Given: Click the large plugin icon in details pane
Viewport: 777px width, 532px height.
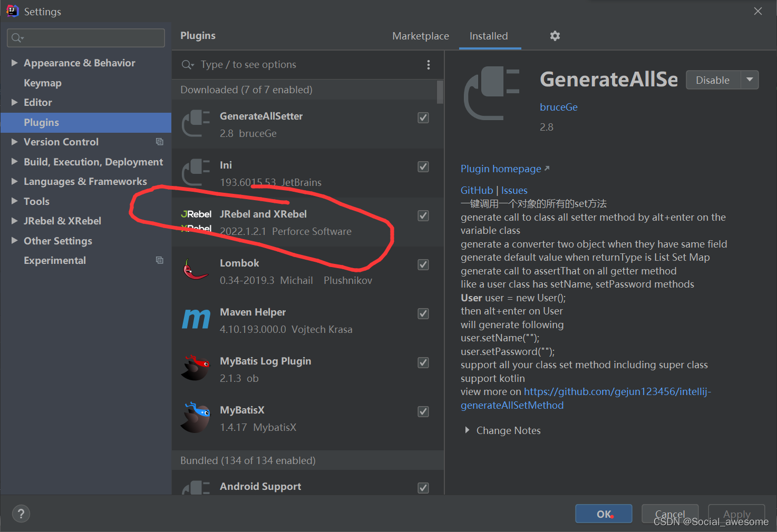Looking at the screenshot, I should click(x=492, y=93).
